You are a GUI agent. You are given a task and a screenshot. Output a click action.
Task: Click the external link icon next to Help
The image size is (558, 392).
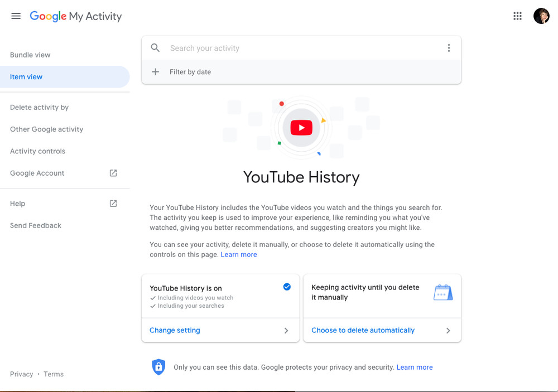click(113, 204)
